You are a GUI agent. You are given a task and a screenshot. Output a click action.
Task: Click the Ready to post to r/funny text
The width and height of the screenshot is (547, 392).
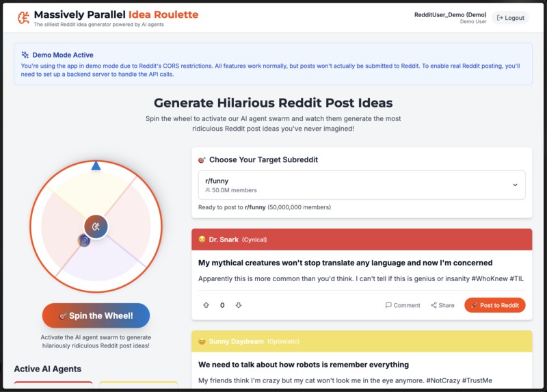265,207
